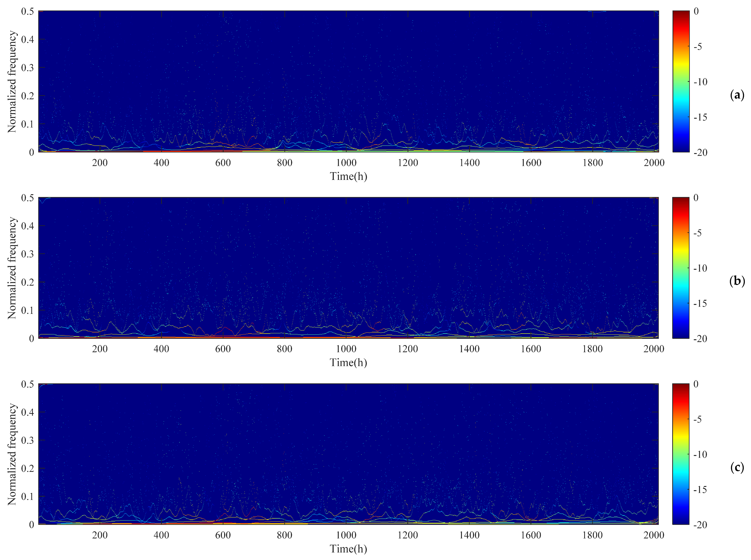
Task: Click the 200 tick label of middle plot
Action: pyautogui.click(x=100, y=349)
